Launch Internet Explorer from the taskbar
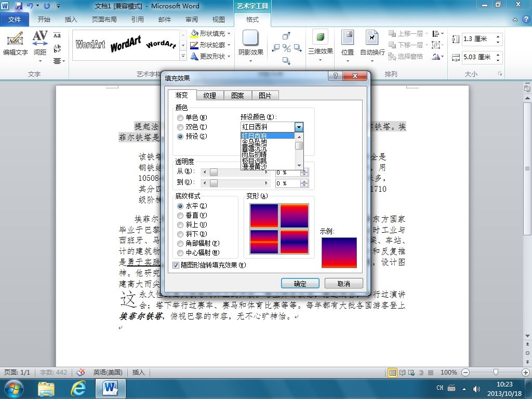 pyautogui.click(x=78, y=389)
